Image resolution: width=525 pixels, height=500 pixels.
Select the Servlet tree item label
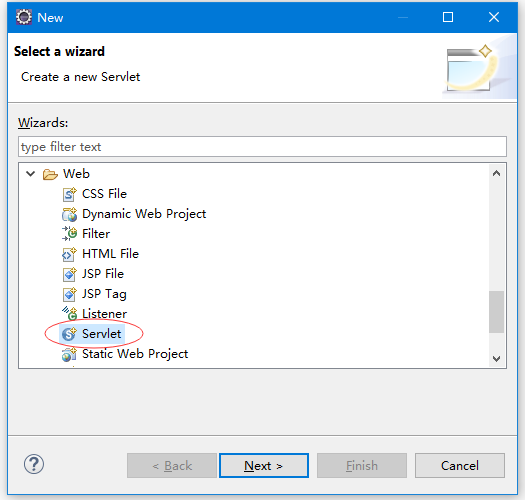[x=101, y=334]
